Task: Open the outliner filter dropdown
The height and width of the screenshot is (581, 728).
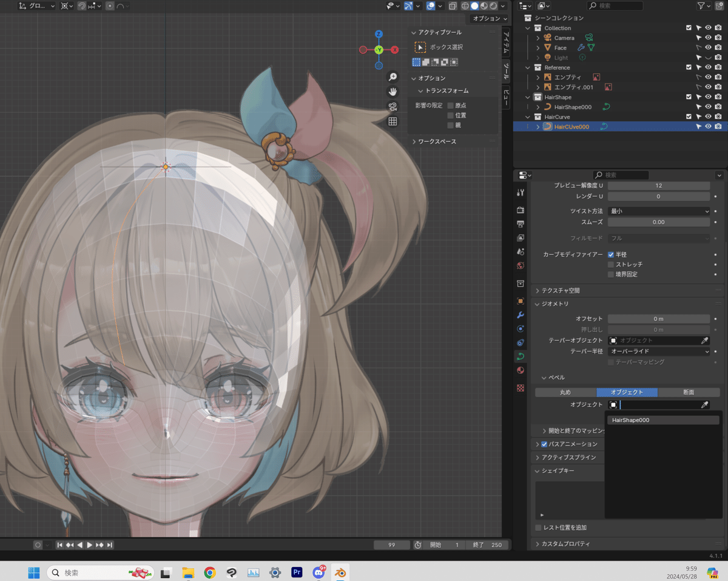Action: [704, 5]
